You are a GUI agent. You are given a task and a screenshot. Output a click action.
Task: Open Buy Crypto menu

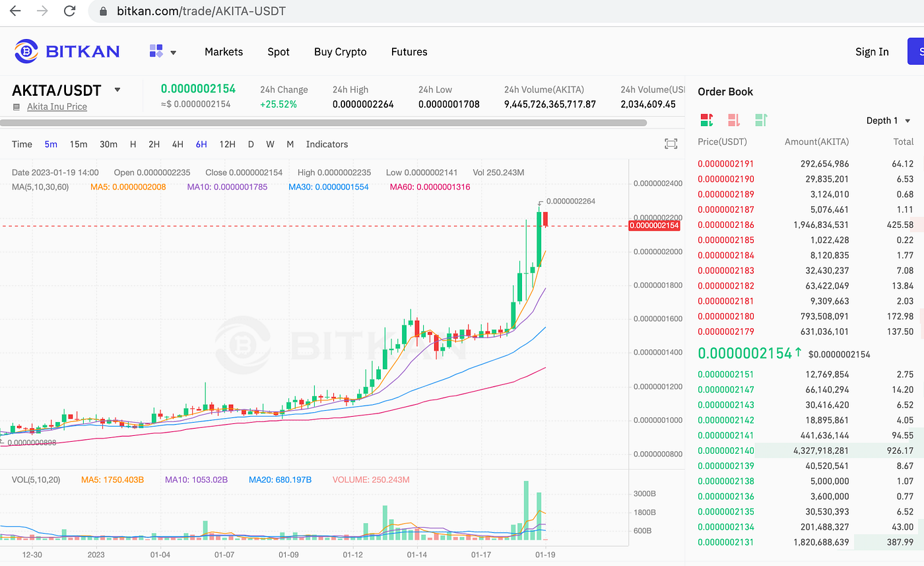click(341, 52)
